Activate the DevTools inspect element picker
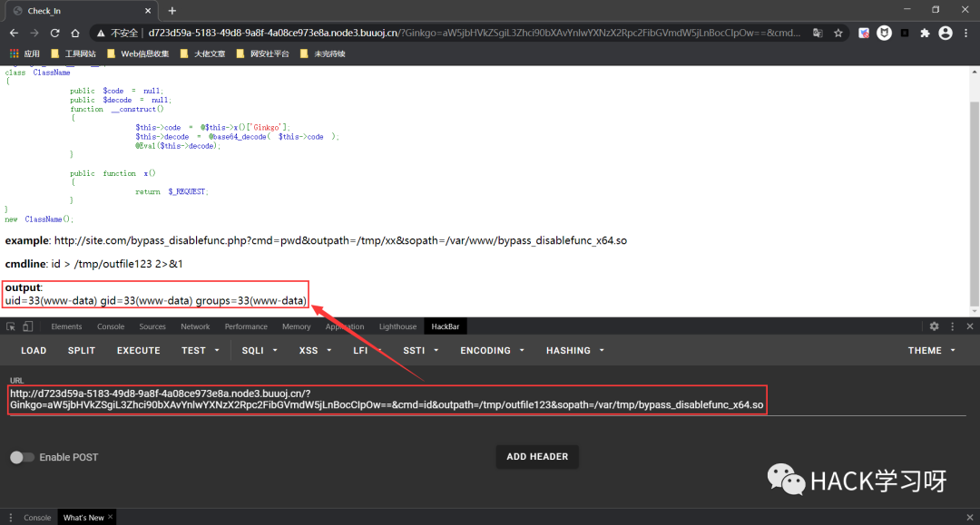Screen dimensions: 980x525 (x=11, y=326)
